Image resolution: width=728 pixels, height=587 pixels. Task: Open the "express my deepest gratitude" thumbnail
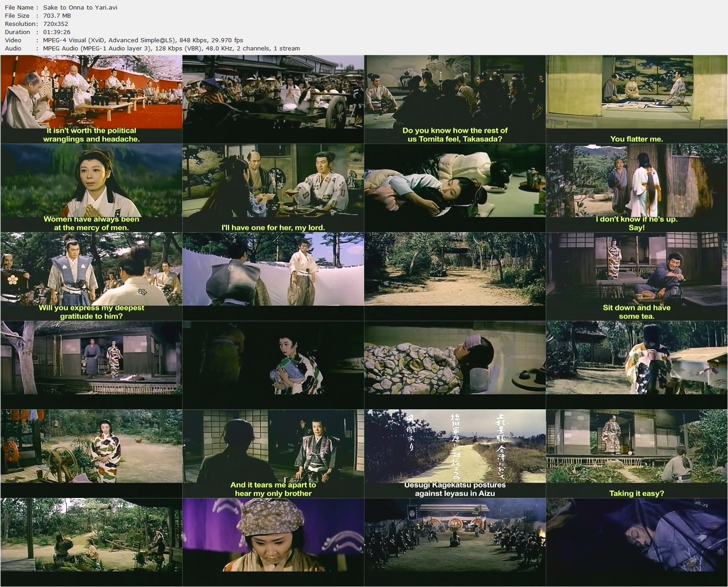tap(91, 276)
